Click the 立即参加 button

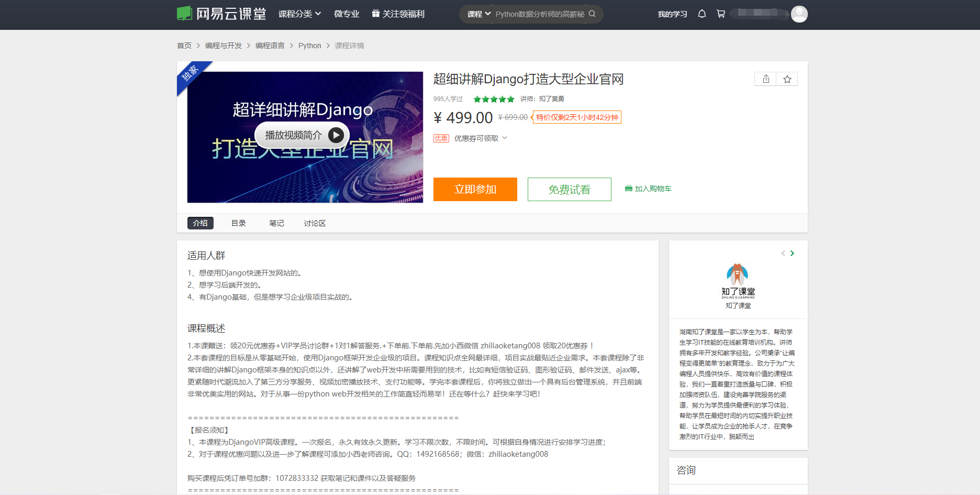475,189
